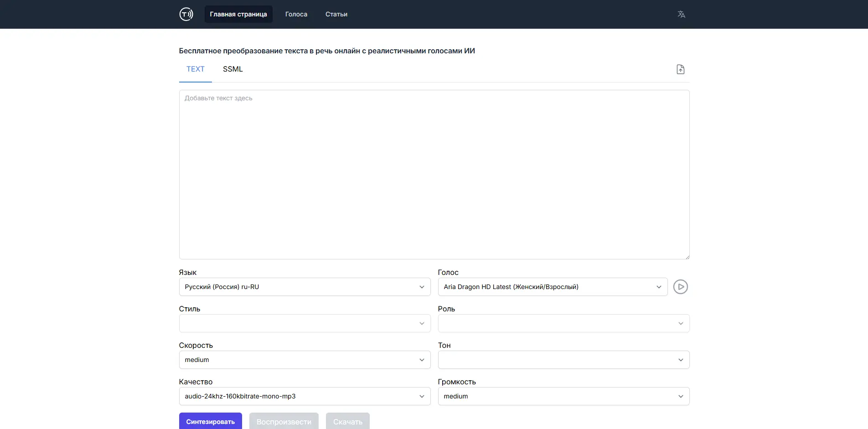Image resolution: width=868 pixels, height=429 pixels.
Task: Click the language translation icon
Action: click(681, 14)
